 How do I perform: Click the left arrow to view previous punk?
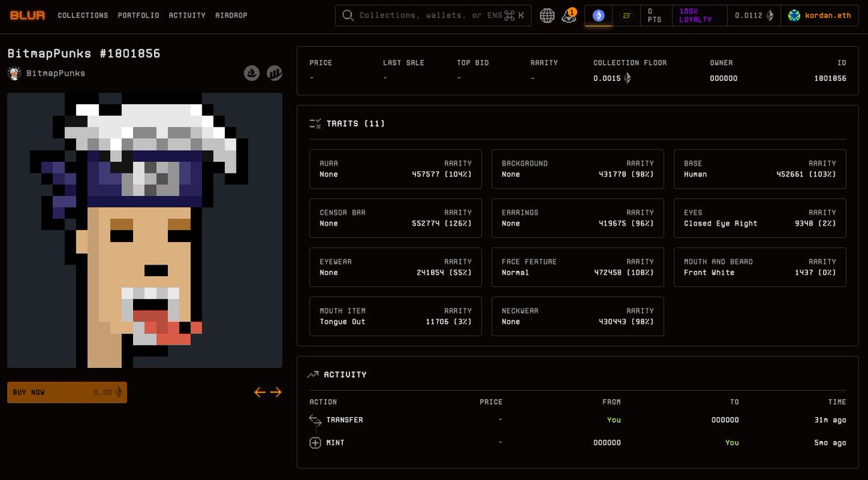[258, 392]
